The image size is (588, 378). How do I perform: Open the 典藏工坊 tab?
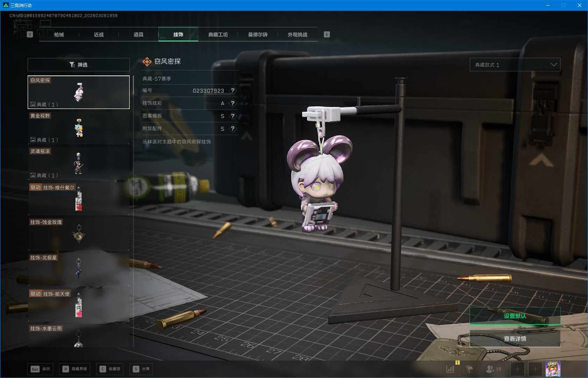coord(218,35)
